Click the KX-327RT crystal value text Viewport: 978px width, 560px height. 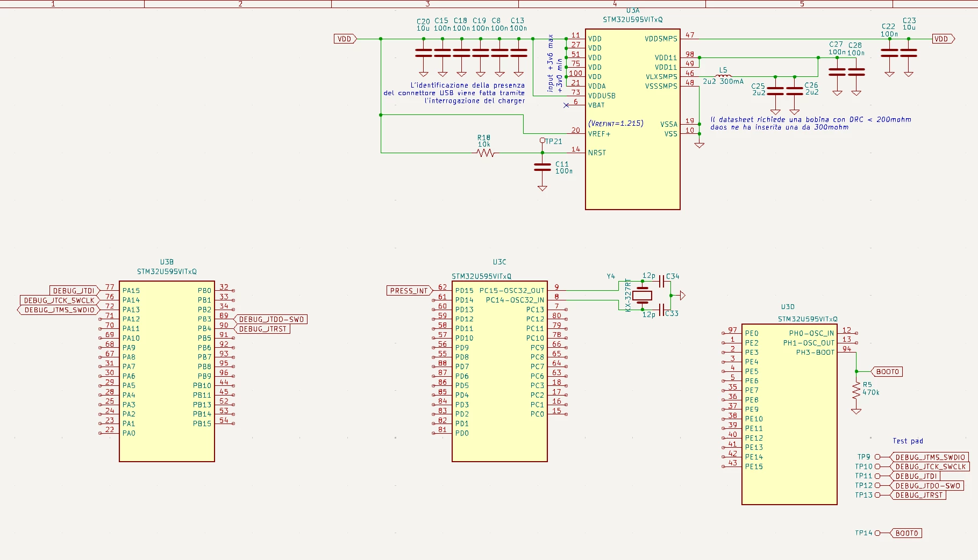628,295
